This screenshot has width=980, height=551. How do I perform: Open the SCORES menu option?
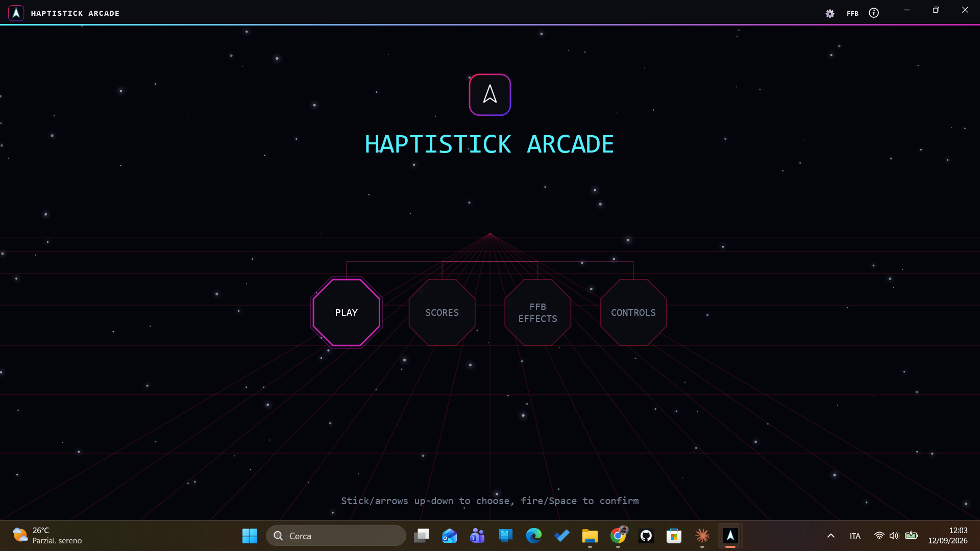(442, 313)
